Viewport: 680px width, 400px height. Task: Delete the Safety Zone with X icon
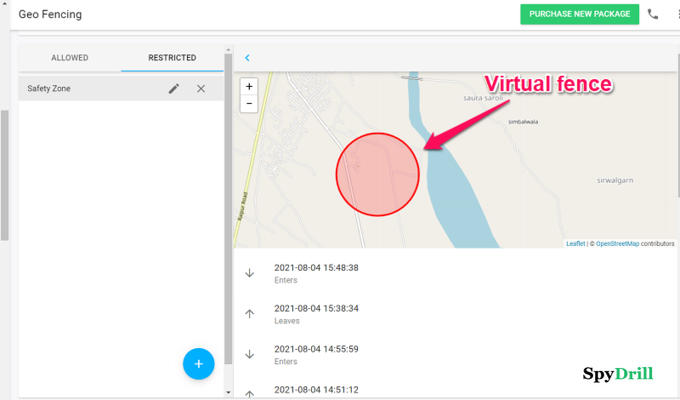pyautogui.click(x=201, y=89)
